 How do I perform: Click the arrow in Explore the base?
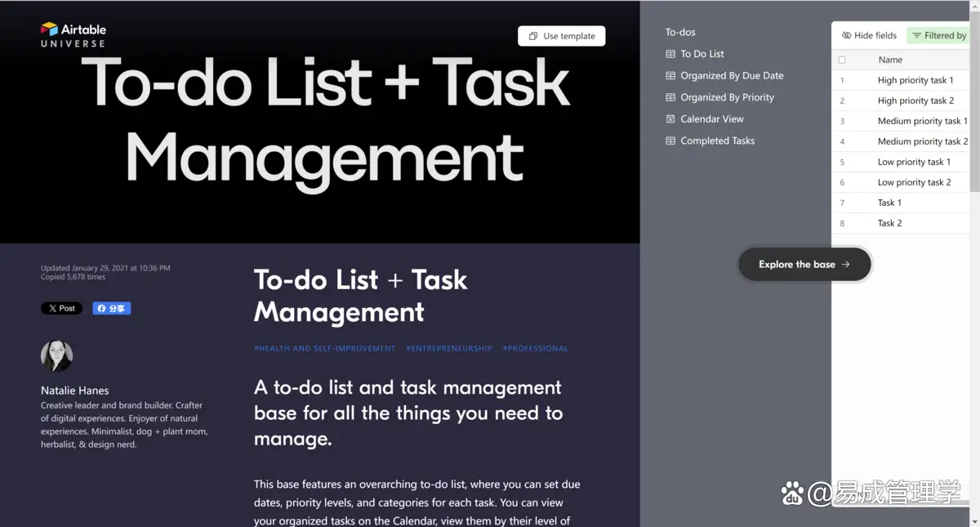click(x=845, y=265)
